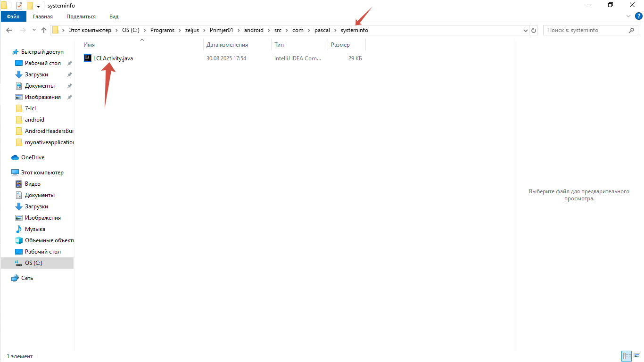Select the android folder in Quick Access
The image size is (644, 362).
34,120
